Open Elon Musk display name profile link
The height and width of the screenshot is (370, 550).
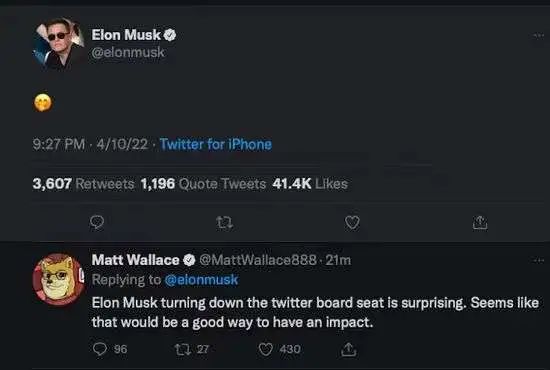[126, 35]
